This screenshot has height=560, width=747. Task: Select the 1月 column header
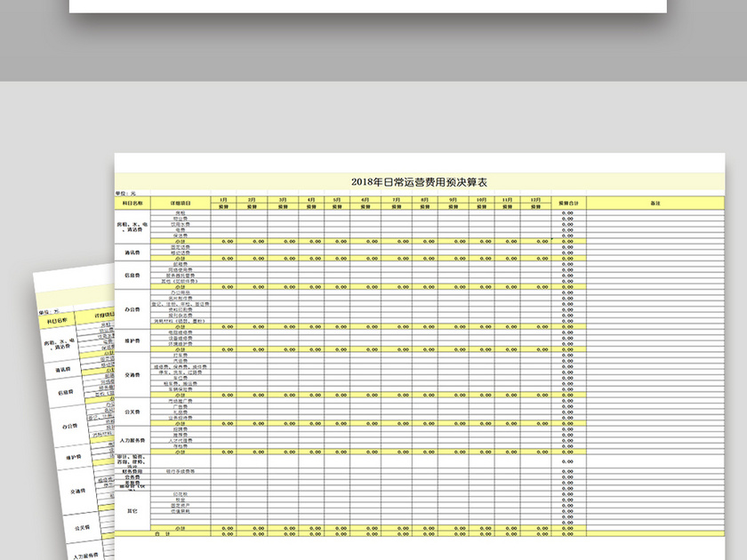pyautogui.click(x=224, y=200)
